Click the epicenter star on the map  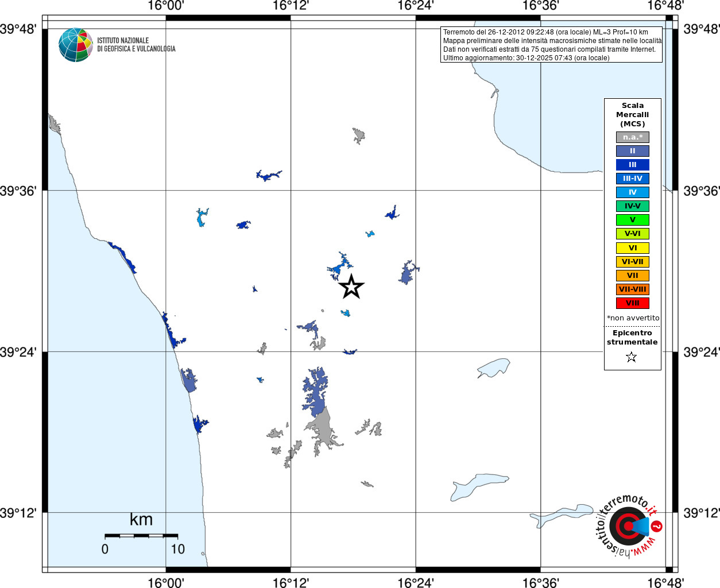pos(351,287)
